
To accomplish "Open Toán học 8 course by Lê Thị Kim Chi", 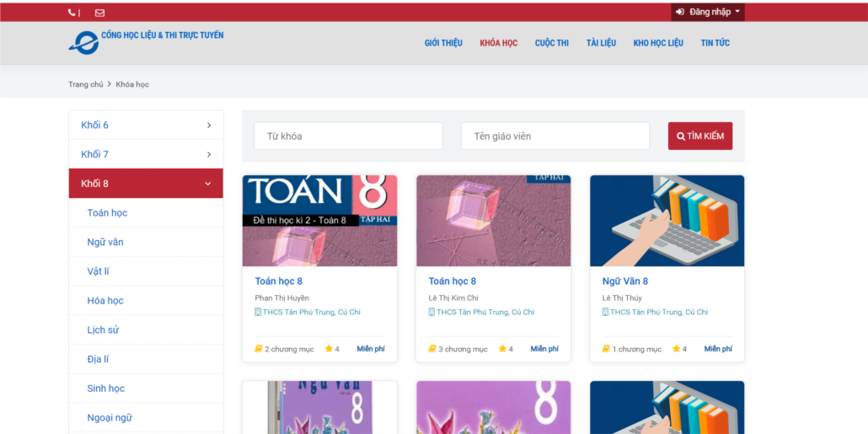I will pos(453,281).
